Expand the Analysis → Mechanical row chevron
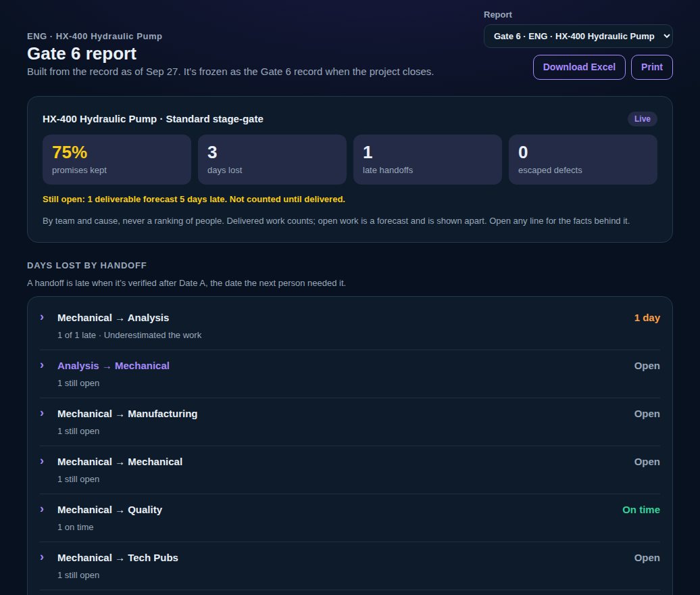This screenshot has width=700, height=595. click(x=42, y=365)
